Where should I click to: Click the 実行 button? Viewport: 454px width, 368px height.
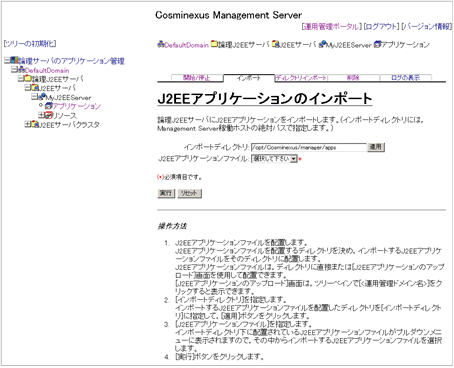point(166,193)
